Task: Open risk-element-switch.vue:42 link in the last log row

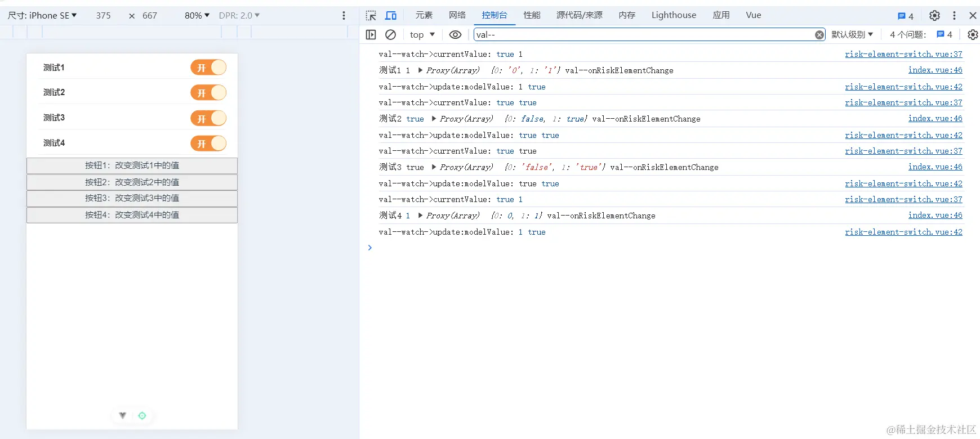Action: 903,232
